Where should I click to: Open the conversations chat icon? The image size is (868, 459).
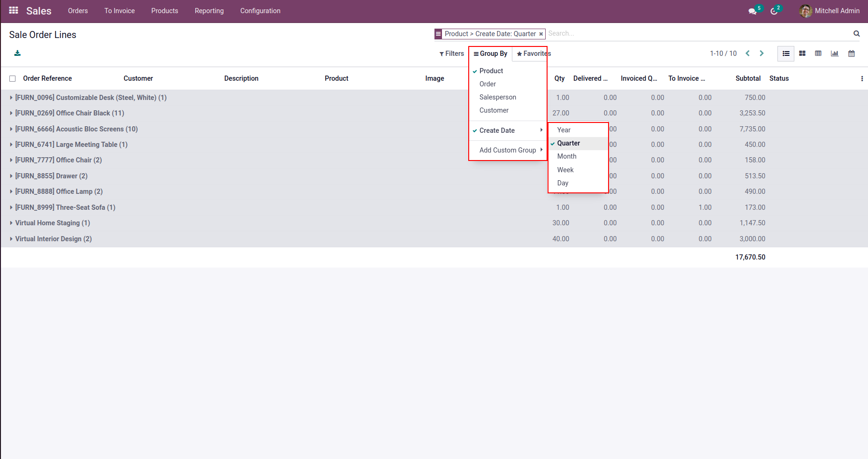coord(752,11)
